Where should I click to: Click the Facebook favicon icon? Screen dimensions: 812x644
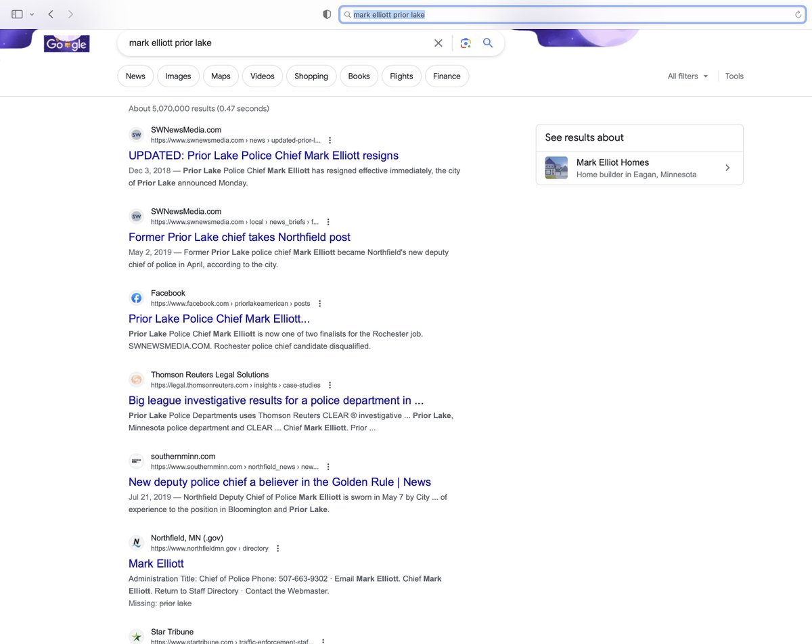point(136,298)
